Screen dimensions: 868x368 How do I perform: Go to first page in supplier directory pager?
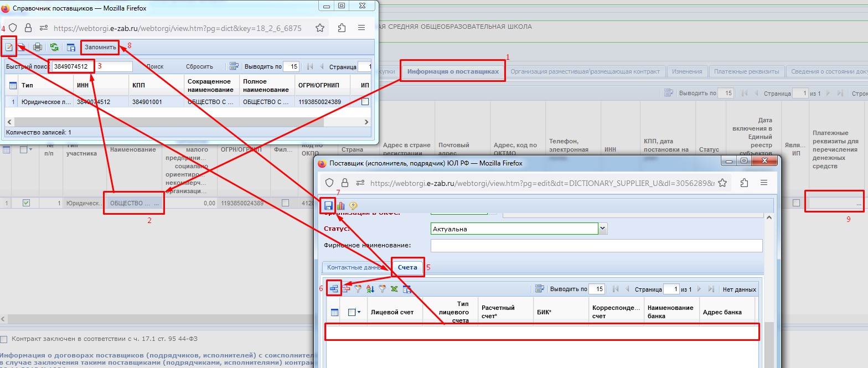click(309, 66)
